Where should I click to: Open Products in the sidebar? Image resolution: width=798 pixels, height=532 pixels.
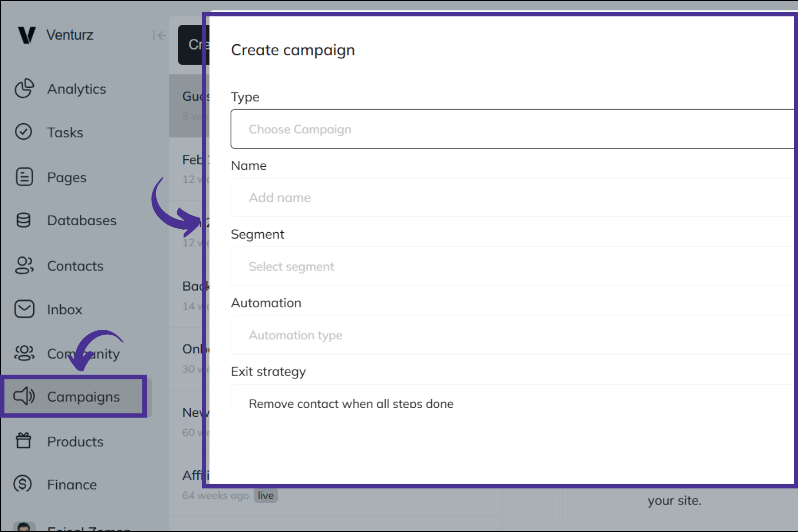pyautogui.click(x=75, y=442)
